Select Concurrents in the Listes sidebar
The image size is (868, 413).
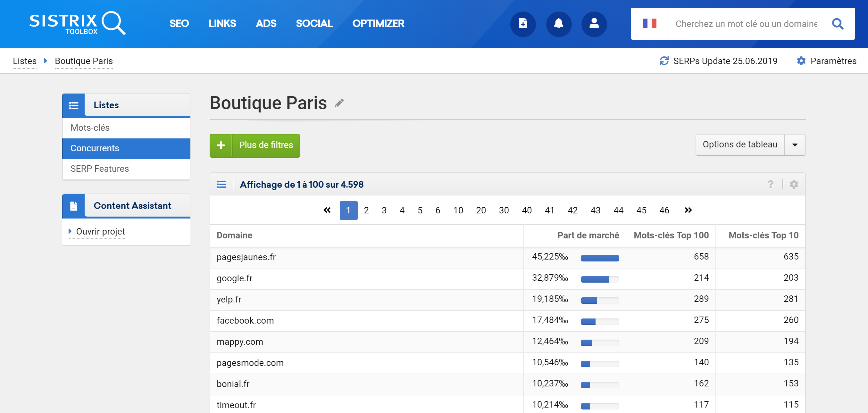tap(126, 148)
